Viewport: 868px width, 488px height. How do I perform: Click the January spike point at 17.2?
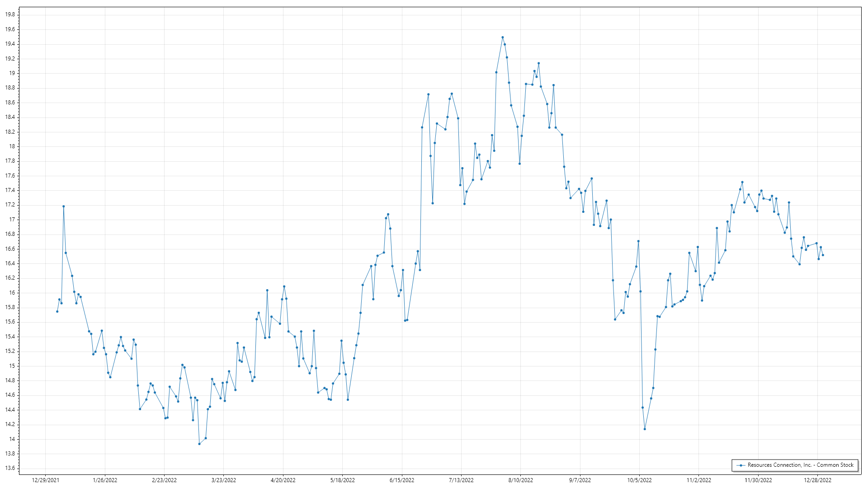63,206
